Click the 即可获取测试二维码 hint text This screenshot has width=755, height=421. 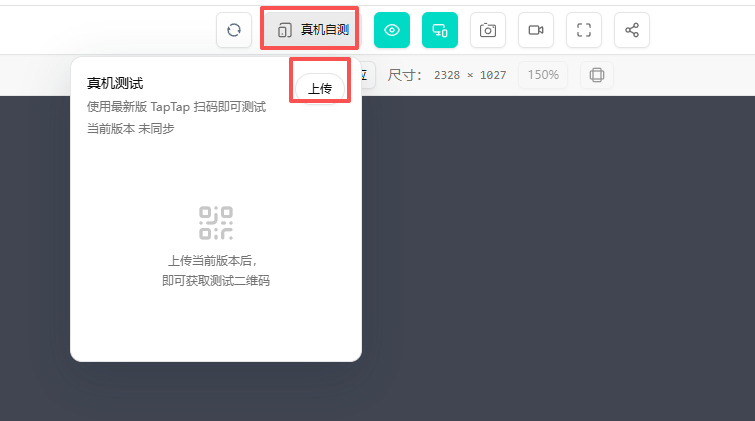pyautogui.click(x=216, y=280)
